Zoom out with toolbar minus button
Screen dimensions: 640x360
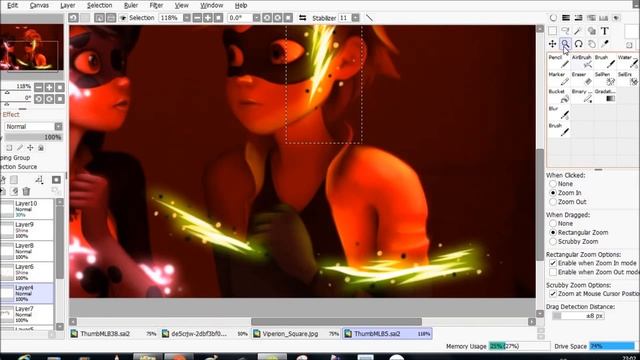[197, 18]
